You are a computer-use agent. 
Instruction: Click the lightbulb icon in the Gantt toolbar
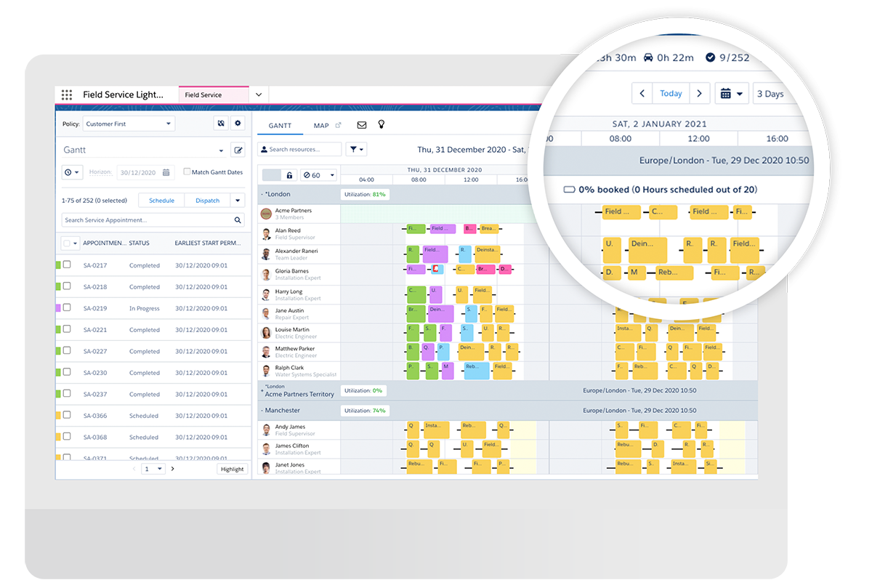(381, 125)
